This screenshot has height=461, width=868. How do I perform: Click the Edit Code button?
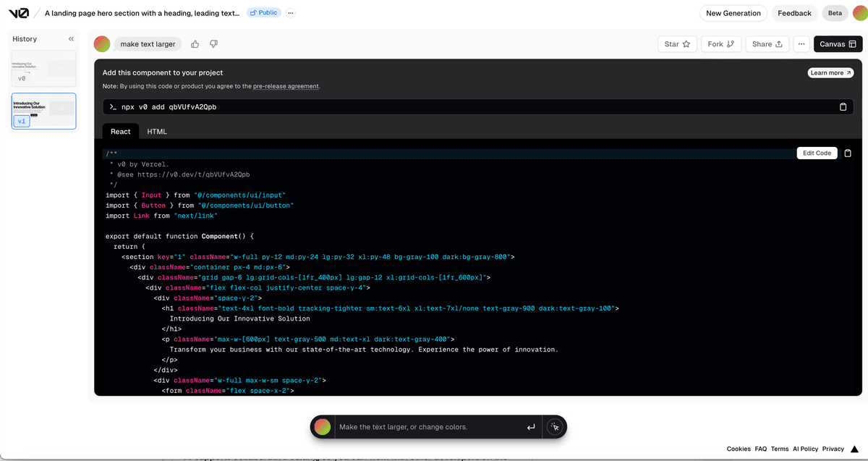click(817, 153)
